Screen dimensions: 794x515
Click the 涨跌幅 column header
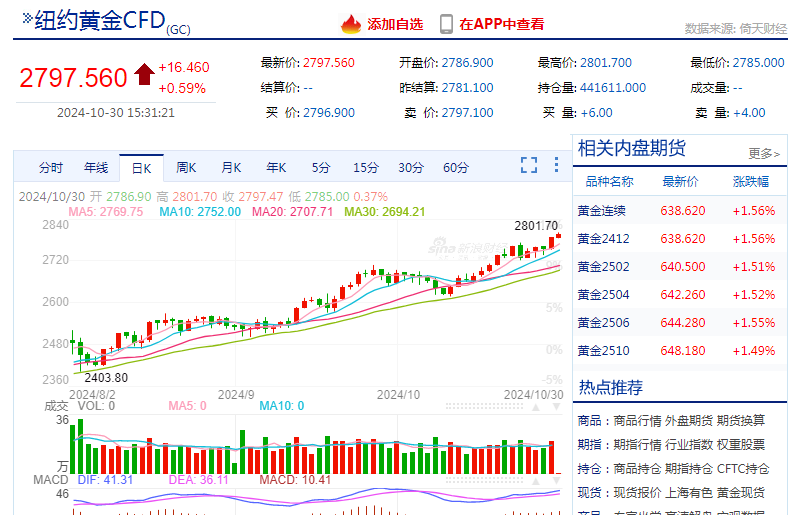click(x=750, y=182)
